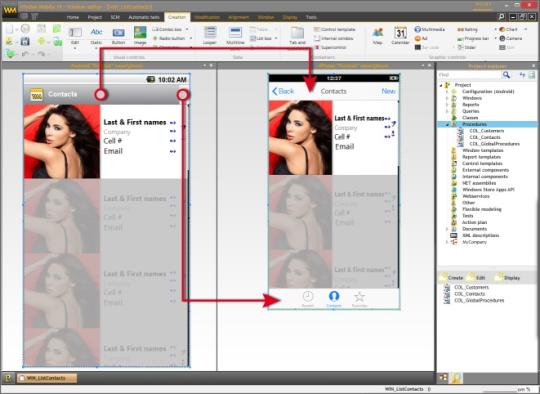The height and width of the screenshot is (394, 540).
Task: Select Window templates in Project explorer
Action: pos(482,151)
